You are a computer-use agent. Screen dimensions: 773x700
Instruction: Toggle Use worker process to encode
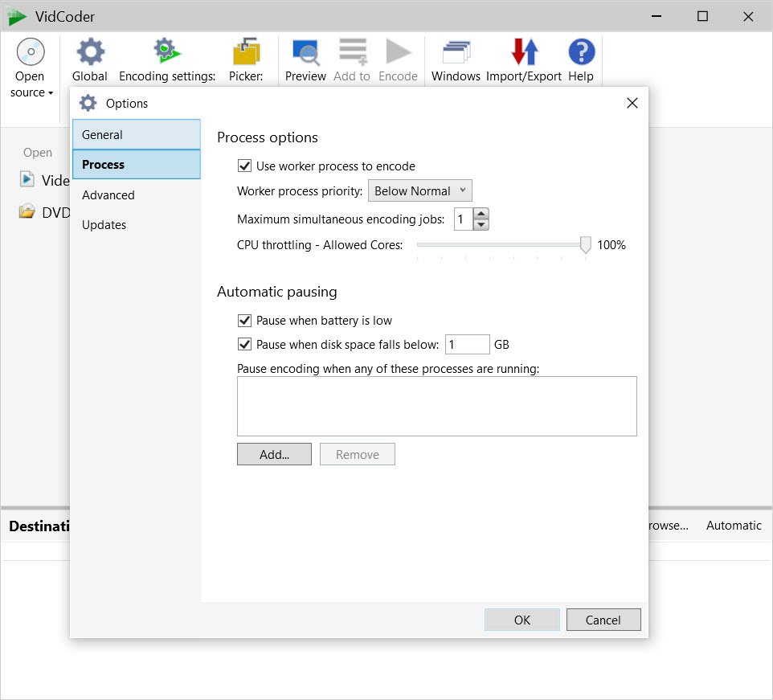(244, 166)
